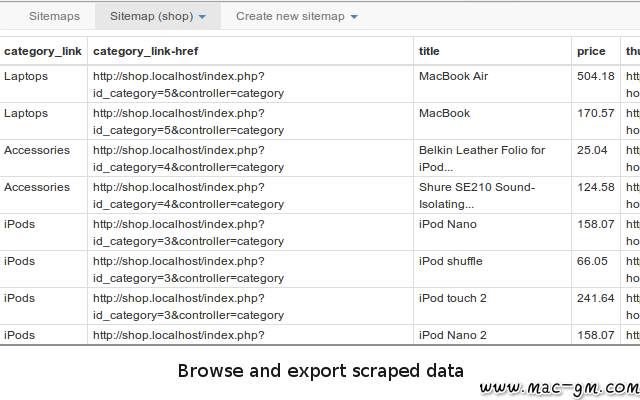The height and width of the screenshot is (400, 640).
Task: Click the Accessories cell in the Shure SE210 row
Action: point(43,196)
